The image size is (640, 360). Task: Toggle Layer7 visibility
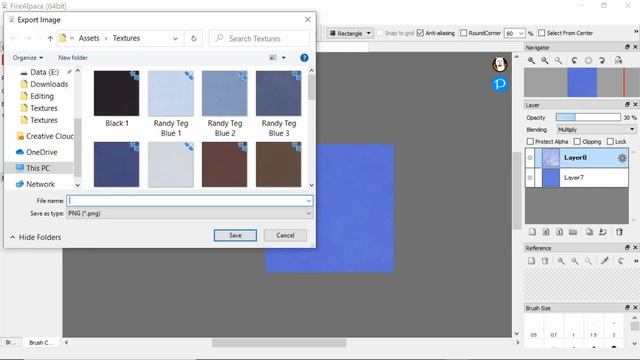coord(530,178)
